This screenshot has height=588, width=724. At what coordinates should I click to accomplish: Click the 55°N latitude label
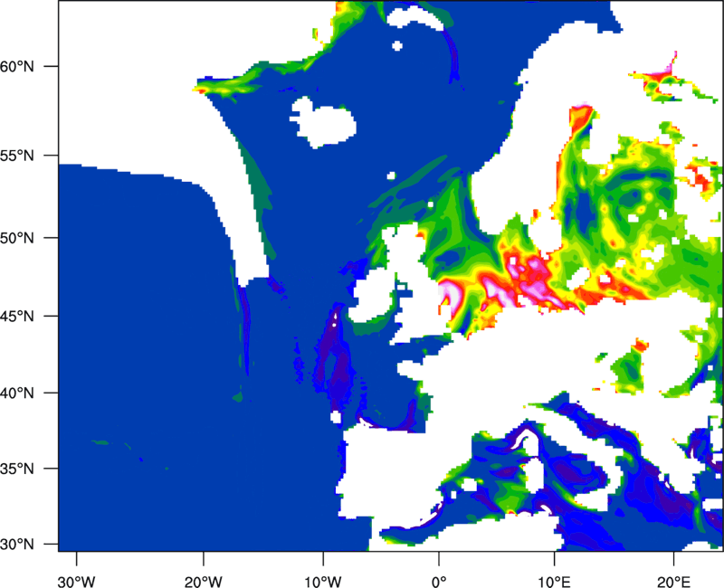tap(17, 156)
